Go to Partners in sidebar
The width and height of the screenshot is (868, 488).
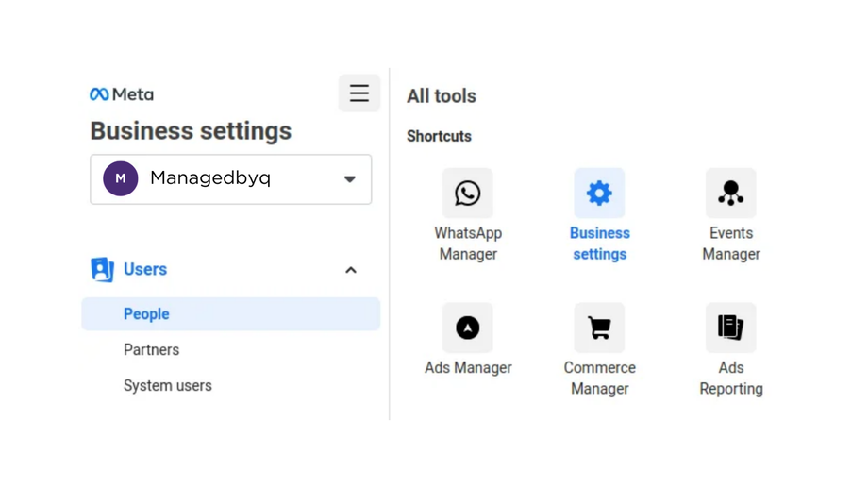(151, 350)
